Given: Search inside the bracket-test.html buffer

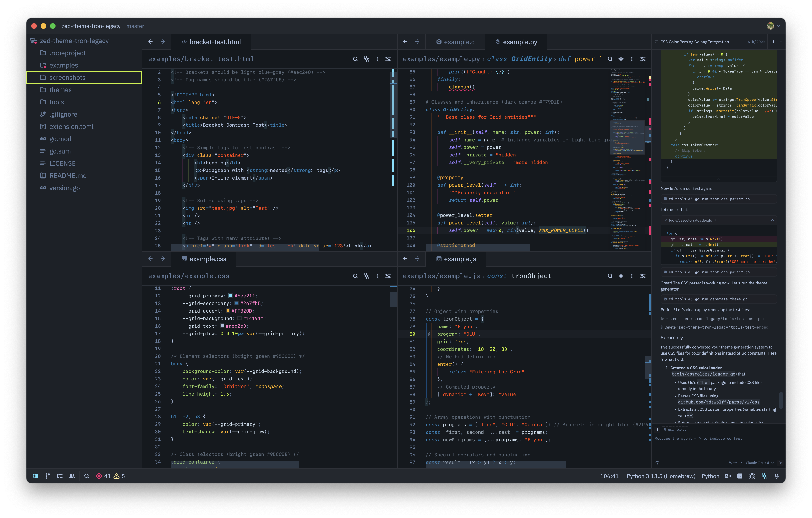Looking at the screenshot, I should [x=355, y=59].
